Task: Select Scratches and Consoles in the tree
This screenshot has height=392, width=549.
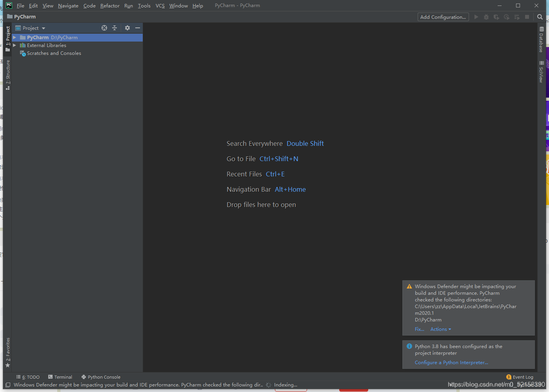Action: 51,53
